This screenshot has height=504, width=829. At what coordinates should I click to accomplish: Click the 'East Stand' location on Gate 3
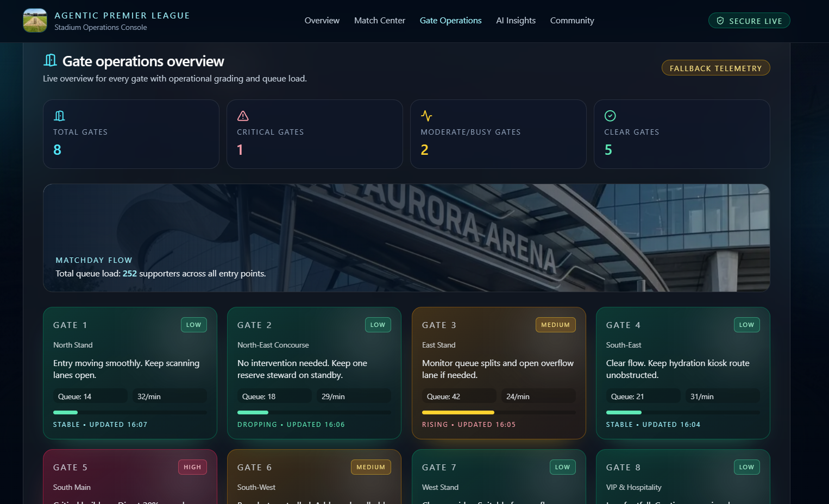pos(439,345)
